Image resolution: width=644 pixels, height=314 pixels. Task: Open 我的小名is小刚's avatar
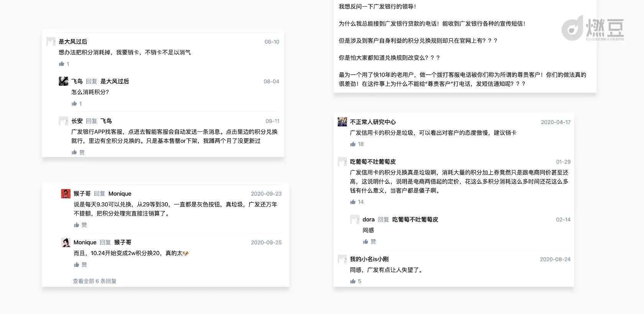[342, 259]
